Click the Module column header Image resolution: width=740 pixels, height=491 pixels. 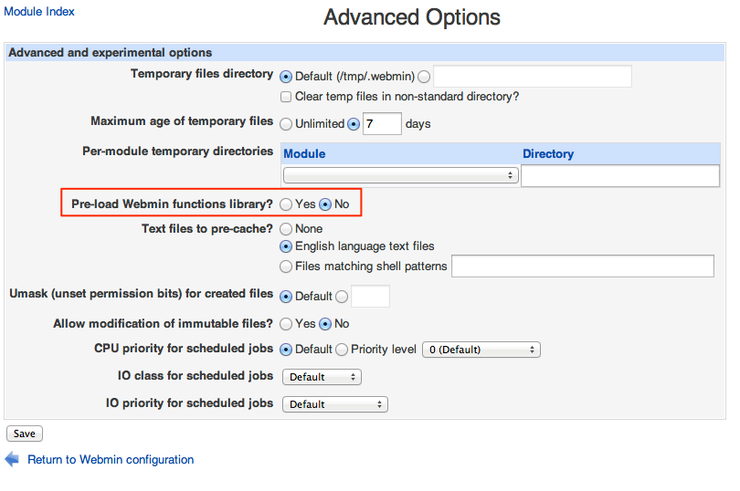pyautogui.click(x=304, y=154)
